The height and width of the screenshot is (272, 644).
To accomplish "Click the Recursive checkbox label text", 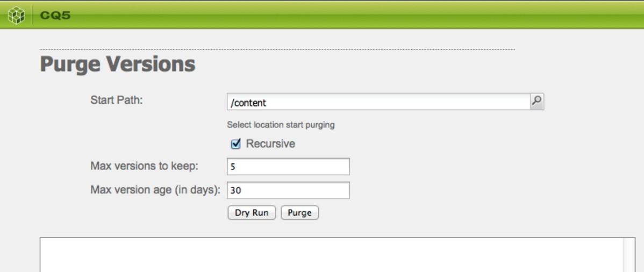I will pyautogui.click(x=270, y=144).
